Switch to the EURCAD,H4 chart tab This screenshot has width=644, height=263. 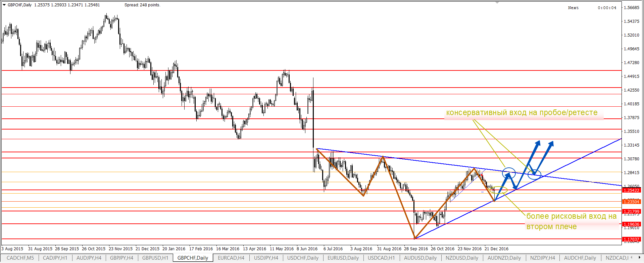(231, 258)
